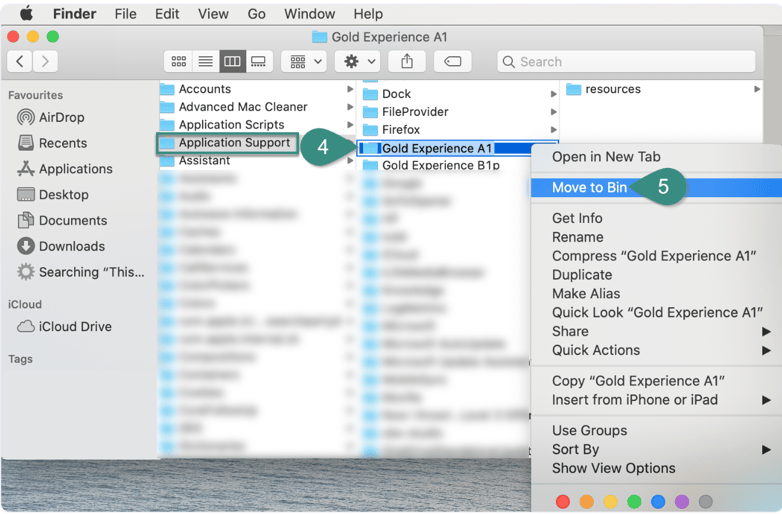This screenshot has height=514, width=782.
Task: Click the Share toolbar button
Action: 407,61
